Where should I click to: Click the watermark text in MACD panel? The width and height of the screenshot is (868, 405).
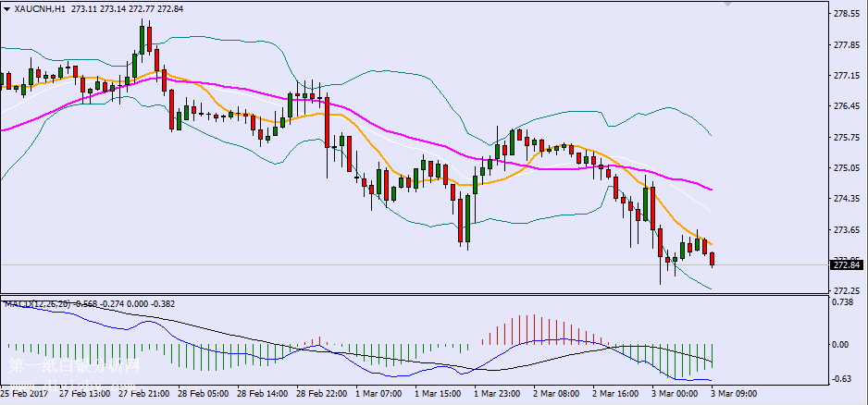tap(74, 368)
